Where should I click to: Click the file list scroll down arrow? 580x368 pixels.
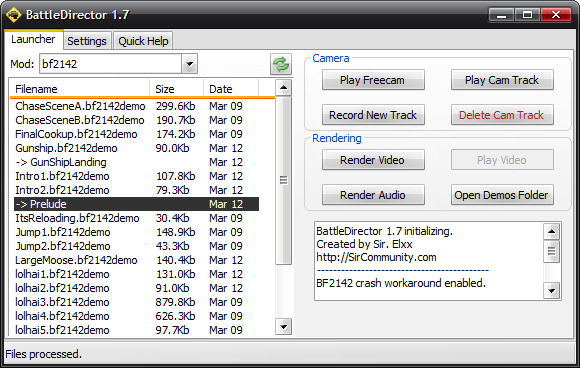(283, 327)
